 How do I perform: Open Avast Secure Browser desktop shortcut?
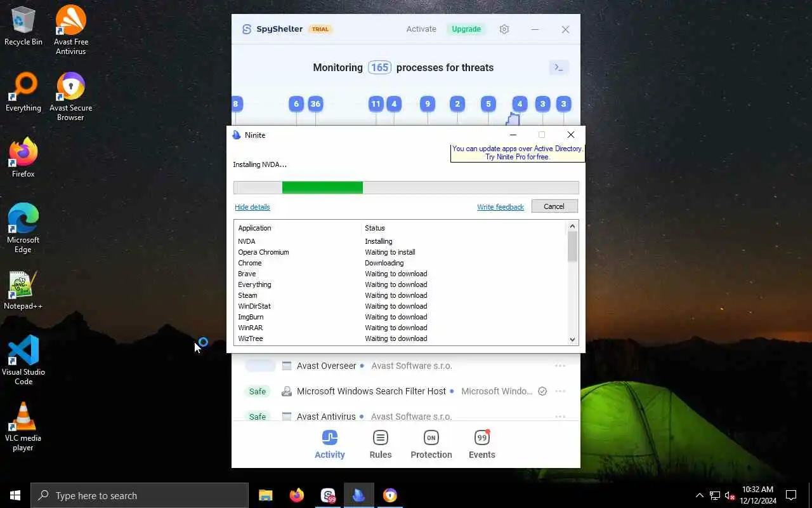71,97
